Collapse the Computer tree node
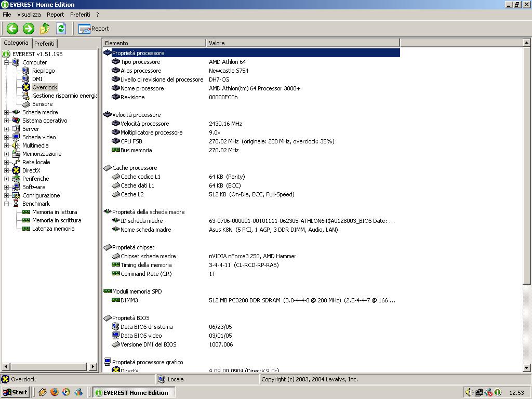The height and width of the screenshot is (399, 532). click(x=6, y=62)
